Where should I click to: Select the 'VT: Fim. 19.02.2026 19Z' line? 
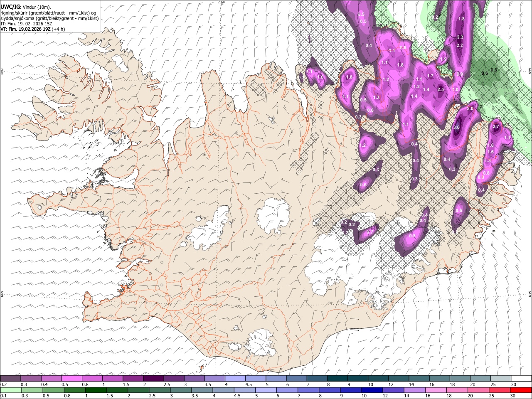pos(25,29)
